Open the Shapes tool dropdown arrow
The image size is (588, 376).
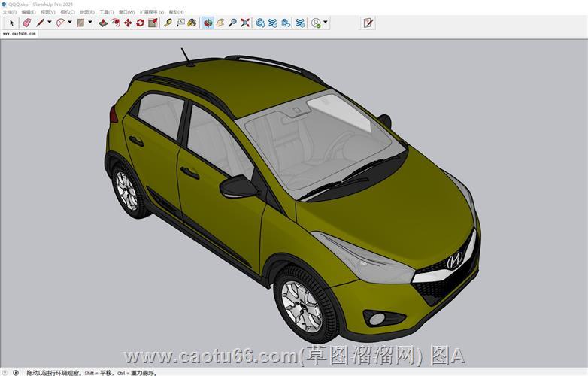coord(90,22)
